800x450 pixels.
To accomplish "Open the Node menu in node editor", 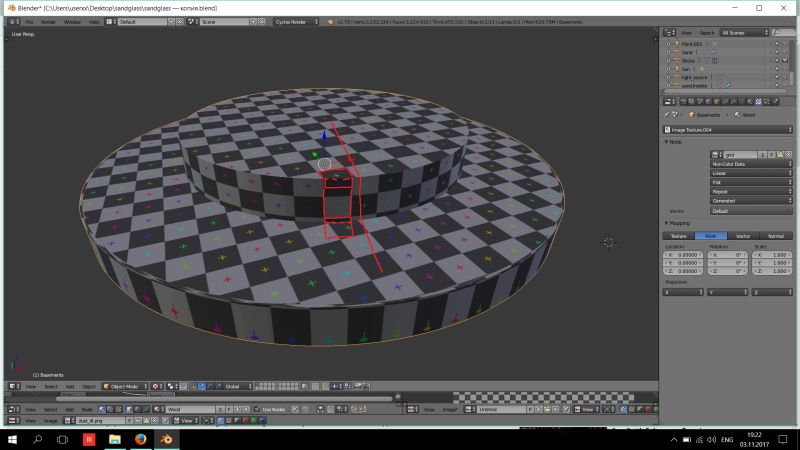I will click(87, 409).
